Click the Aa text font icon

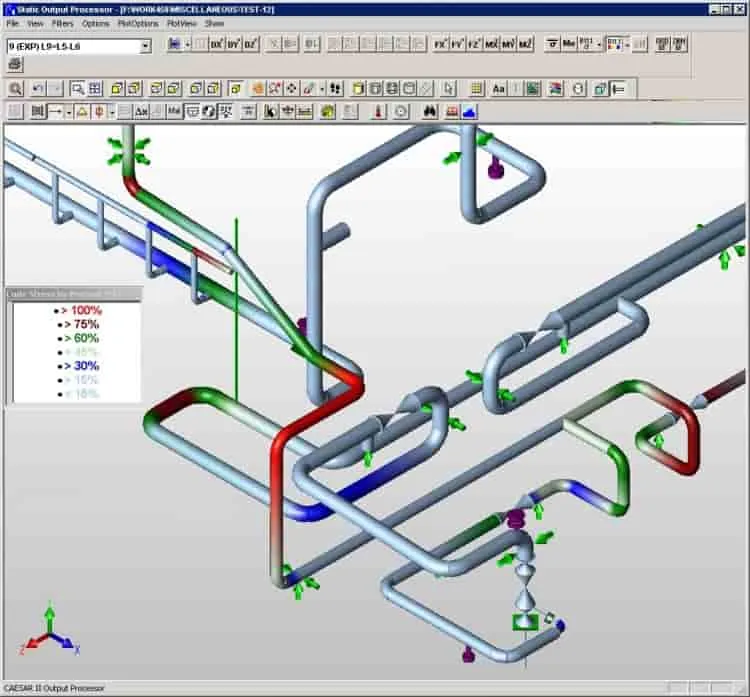point(498,89)
